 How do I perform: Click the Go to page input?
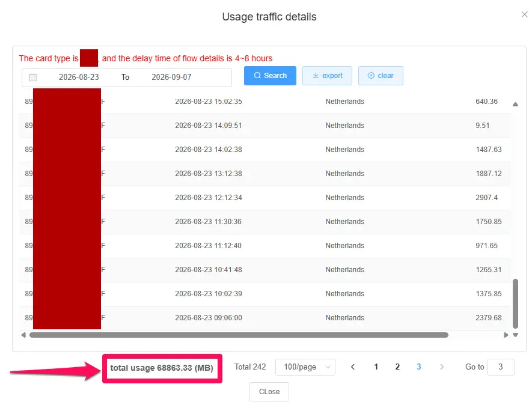(501, 367)
